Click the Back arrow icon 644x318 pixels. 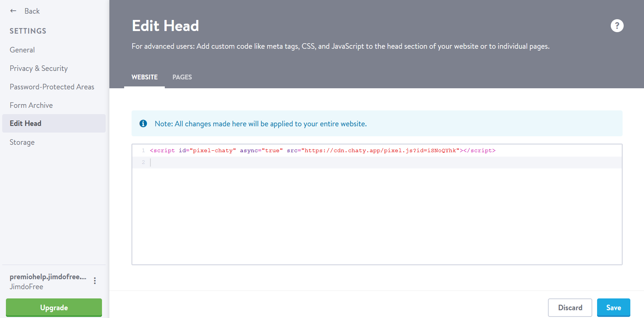pos(13,11)
